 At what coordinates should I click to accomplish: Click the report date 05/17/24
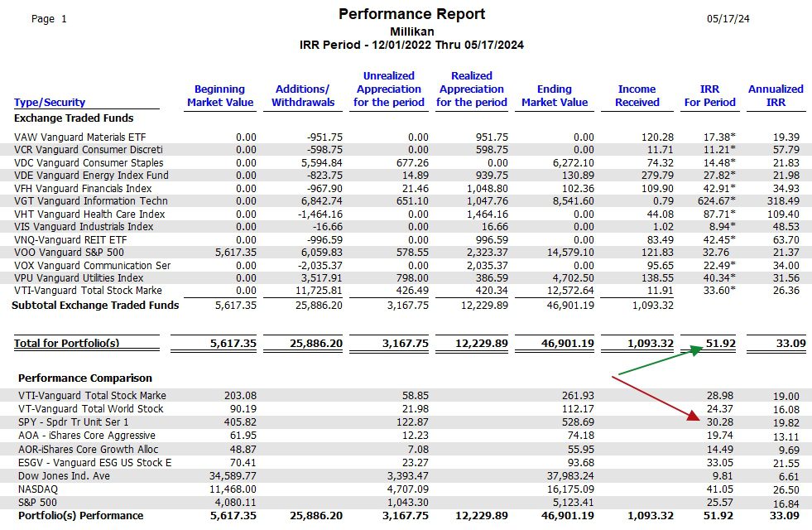(x=728, y=19)
